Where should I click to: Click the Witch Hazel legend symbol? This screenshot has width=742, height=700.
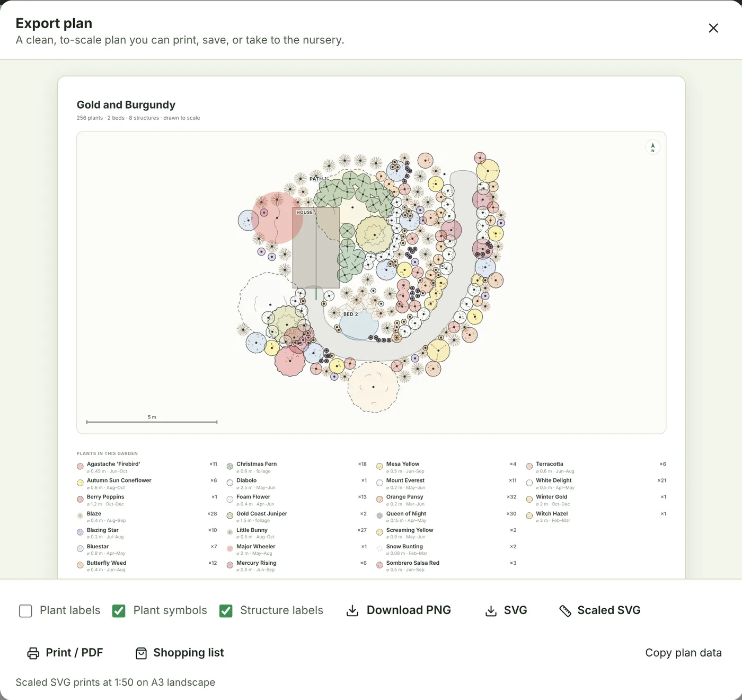coord(529,516)
